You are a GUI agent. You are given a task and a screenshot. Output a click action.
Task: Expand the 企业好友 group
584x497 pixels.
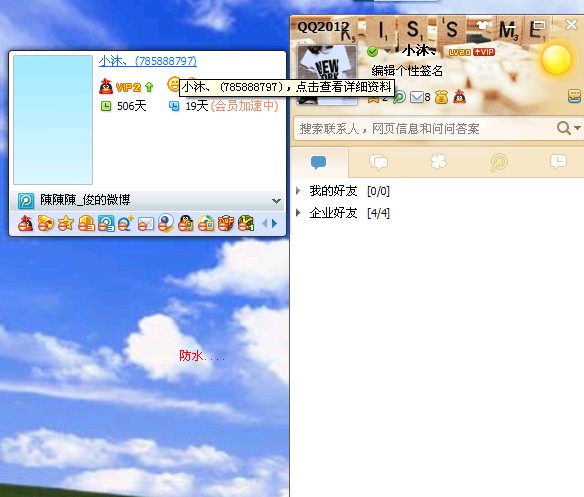pyautogui.click(x=298, y=213)
